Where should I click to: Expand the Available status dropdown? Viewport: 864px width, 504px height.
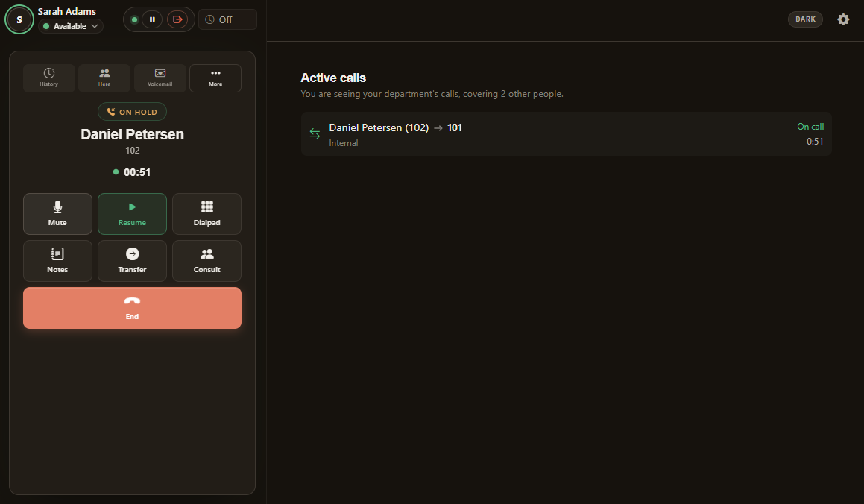click(x=71, y=26)
